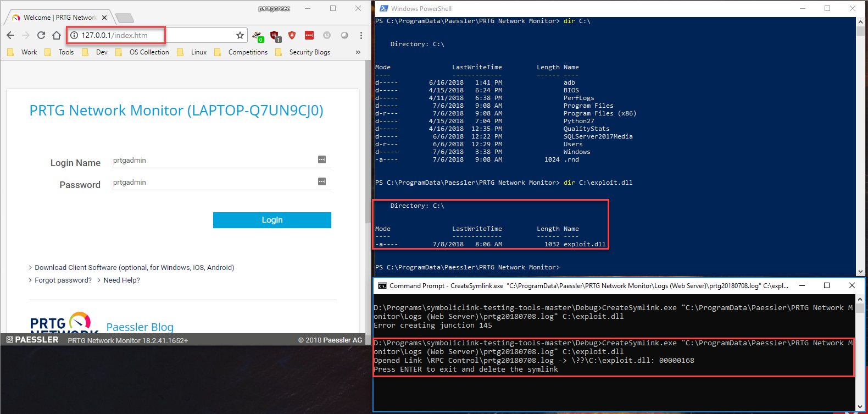Screen dimensions: 868x414
Task: Open password manager icon in Login Name
Action: [x=322, y=159]
